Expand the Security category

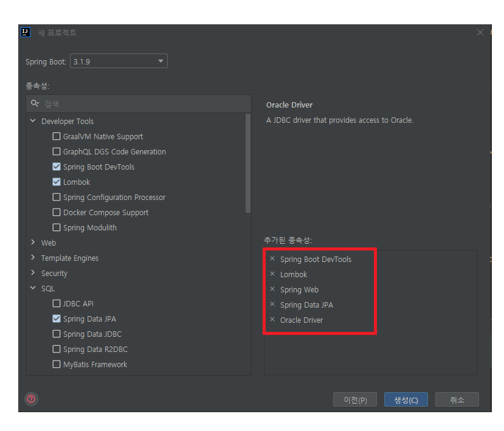coord(33,272)
